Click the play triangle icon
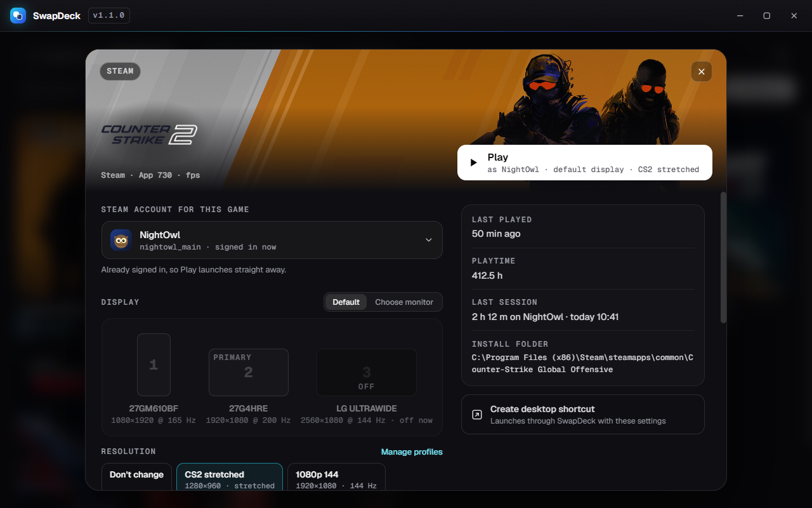 tap(473, 163)
